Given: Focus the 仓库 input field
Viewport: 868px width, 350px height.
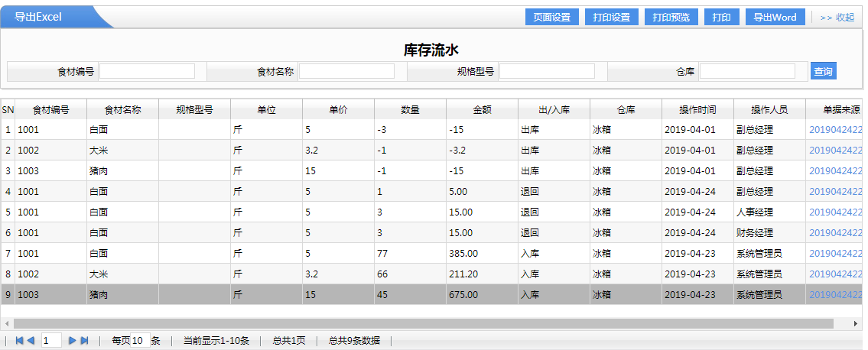Looking at the screenshot, I should pos(746,72).
